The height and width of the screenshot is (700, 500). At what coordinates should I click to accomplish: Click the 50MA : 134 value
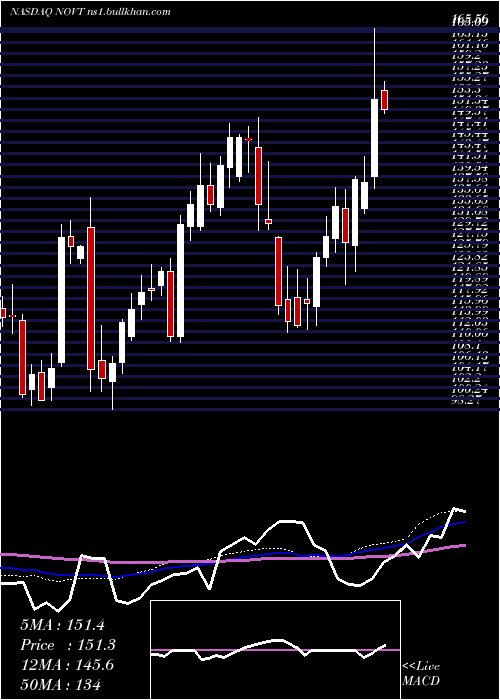(x=60, y=684)
